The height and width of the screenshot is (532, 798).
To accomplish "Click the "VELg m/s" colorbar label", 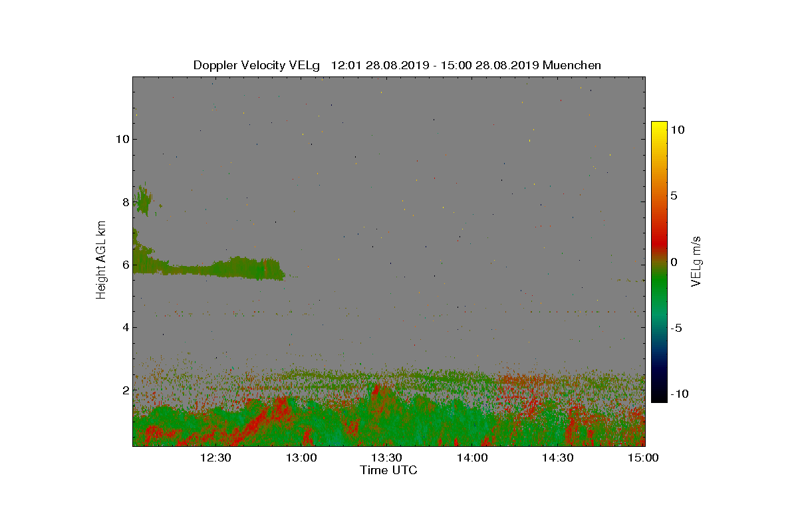I will (x=697, y=261).
